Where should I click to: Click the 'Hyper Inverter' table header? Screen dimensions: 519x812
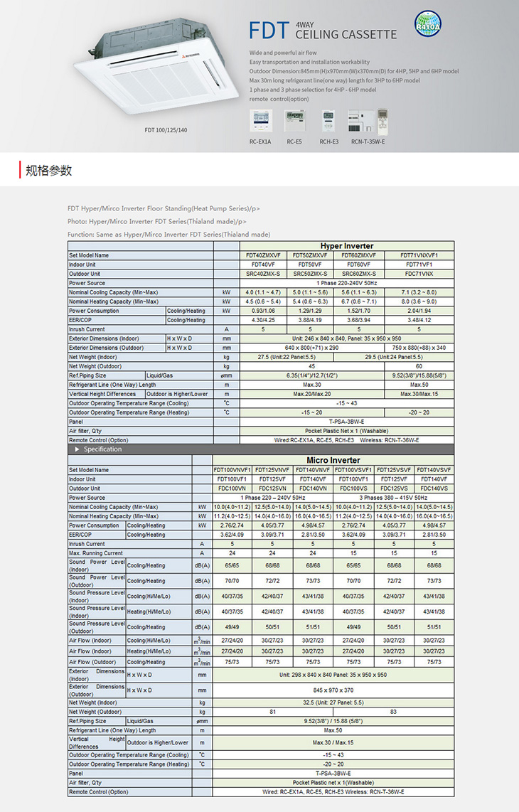[346, 246]
